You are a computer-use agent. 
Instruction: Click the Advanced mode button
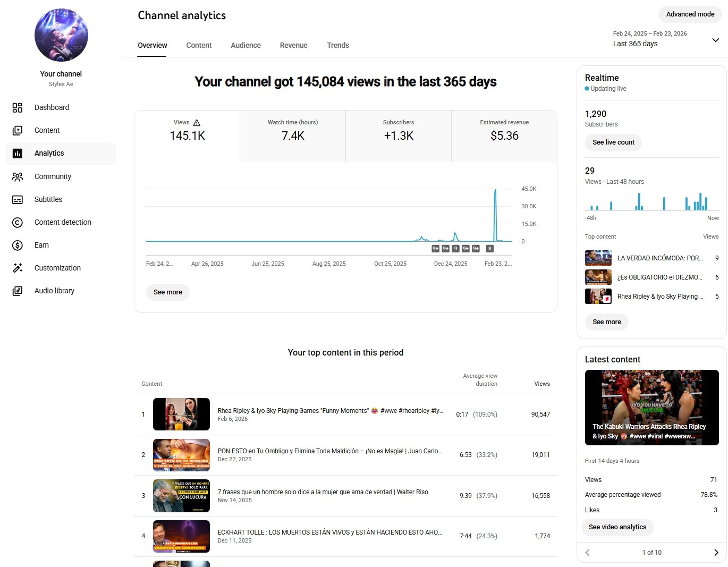pos(690,14)
